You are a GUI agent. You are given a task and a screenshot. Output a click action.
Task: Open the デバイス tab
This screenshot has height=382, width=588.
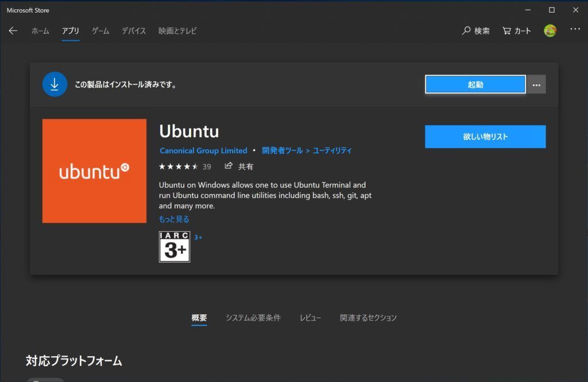(x=133, y=31)
